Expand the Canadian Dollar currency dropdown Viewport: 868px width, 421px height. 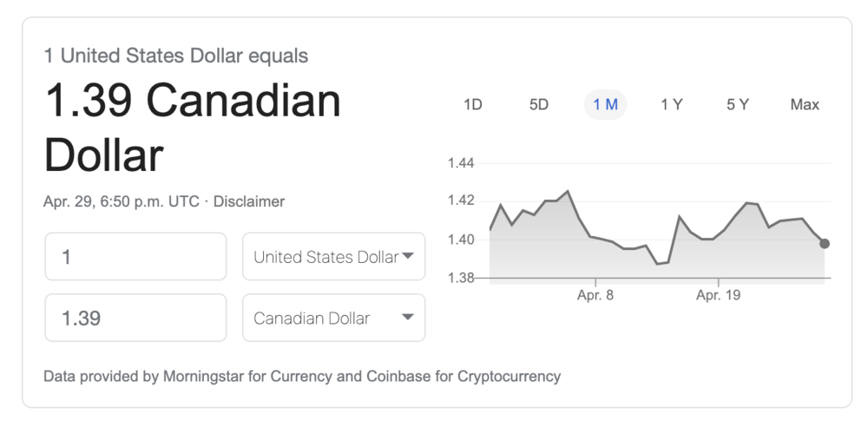333,318
